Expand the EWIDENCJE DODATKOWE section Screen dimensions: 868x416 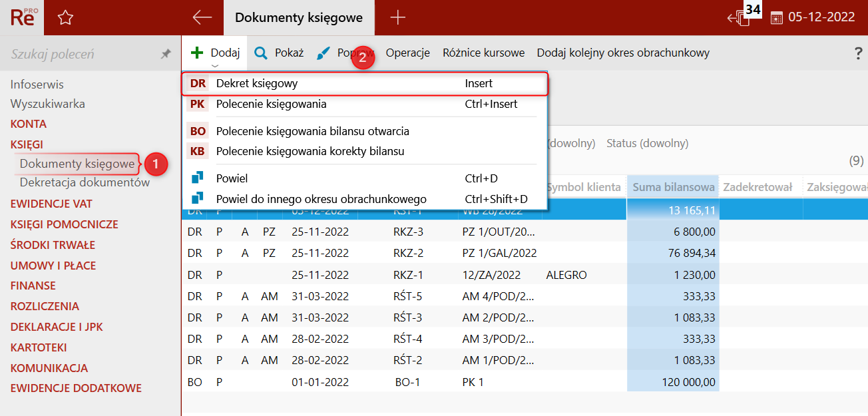pos(76,388)
